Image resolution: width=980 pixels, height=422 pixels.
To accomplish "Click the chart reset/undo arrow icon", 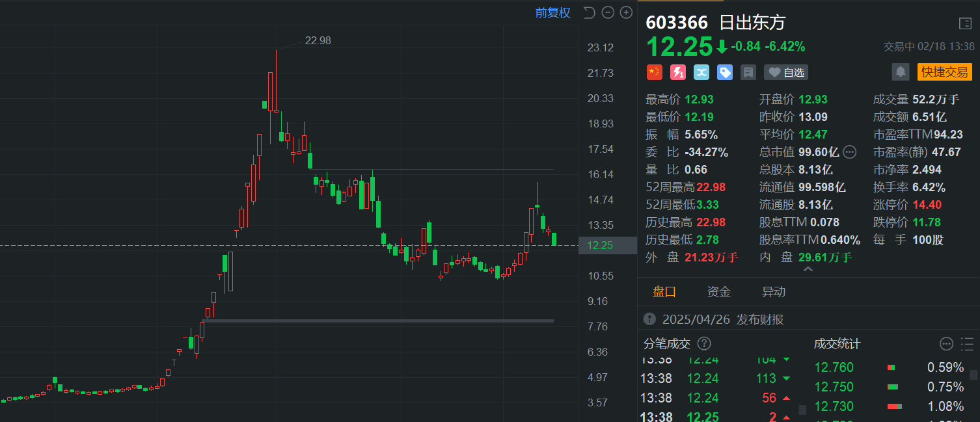I will pyautogui.click(x=589, y=12).
